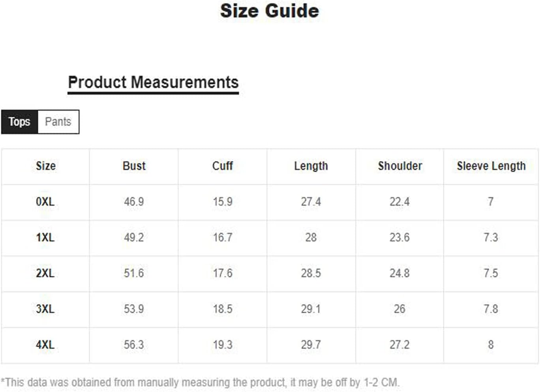This screenshot has width=540, height=392.
Task: Click the 3XL size row label
Action: [x=45, y=309]
